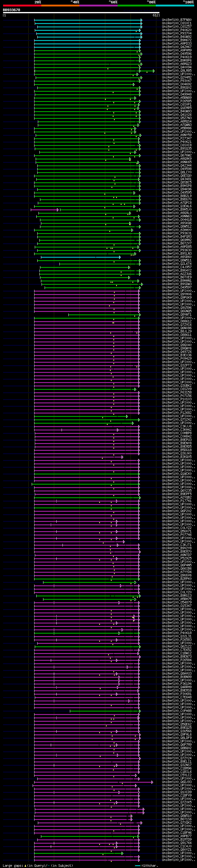Select hit label UniRef100_O04418

pyautogui.click(x=177, y=220)
